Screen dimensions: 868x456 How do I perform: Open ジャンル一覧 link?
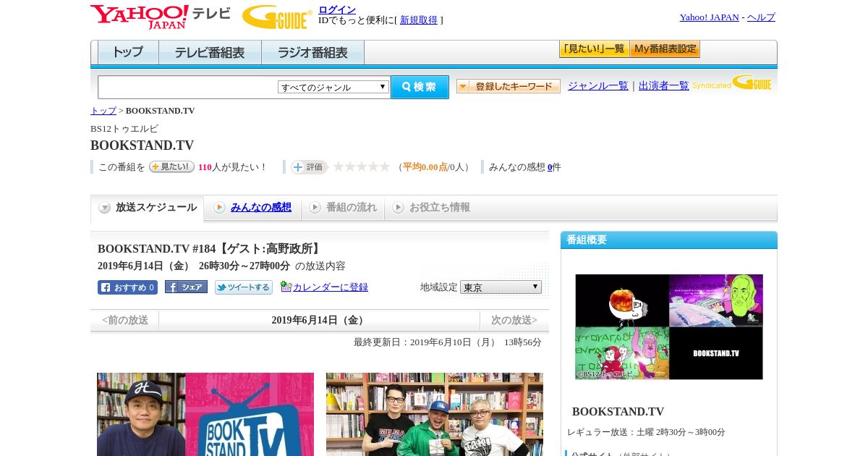(598, 86)
